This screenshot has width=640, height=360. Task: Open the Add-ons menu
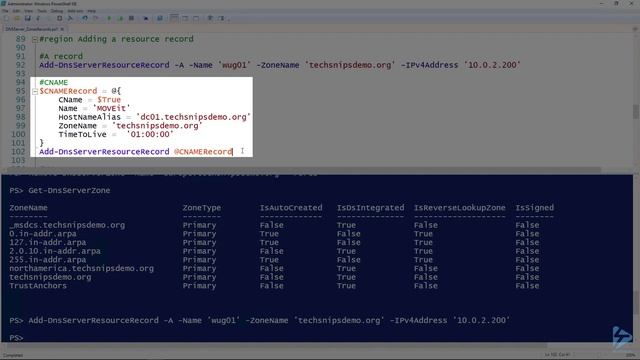coord(75,11)
